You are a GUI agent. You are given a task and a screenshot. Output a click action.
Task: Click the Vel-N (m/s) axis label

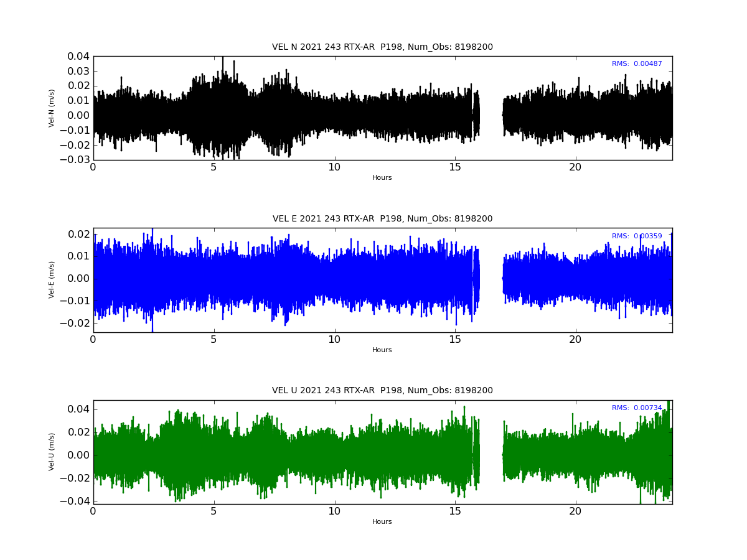tap(52, 108)
